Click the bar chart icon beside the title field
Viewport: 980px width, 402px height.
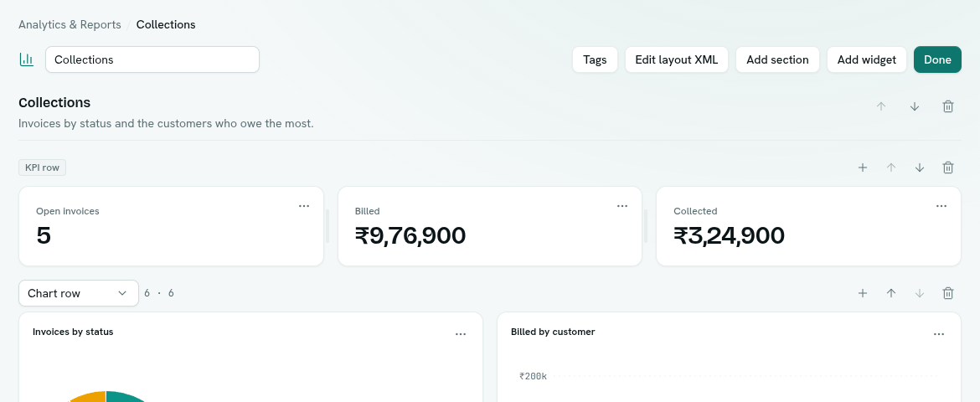(26, 59)
